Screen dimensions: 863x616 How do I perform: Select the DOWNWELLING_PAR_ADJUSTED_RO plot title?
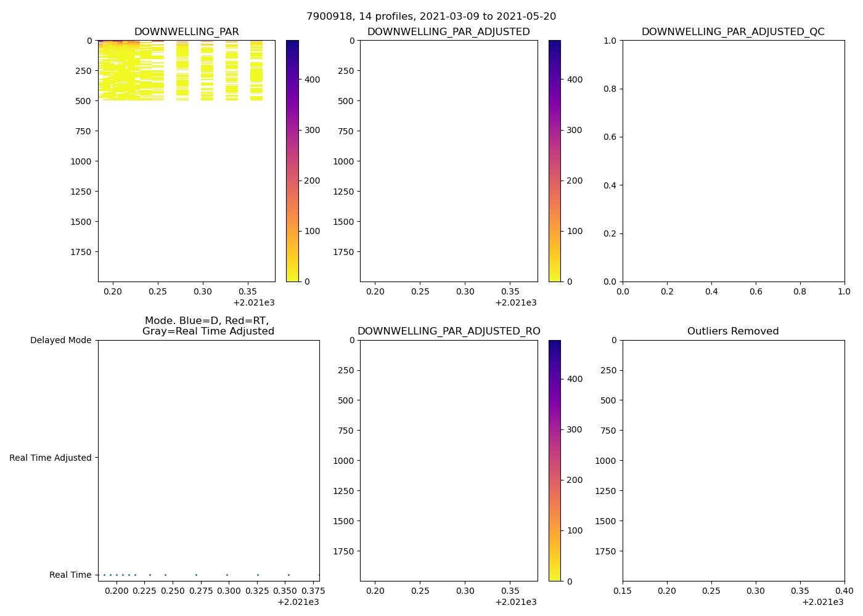tap(448, 331)
